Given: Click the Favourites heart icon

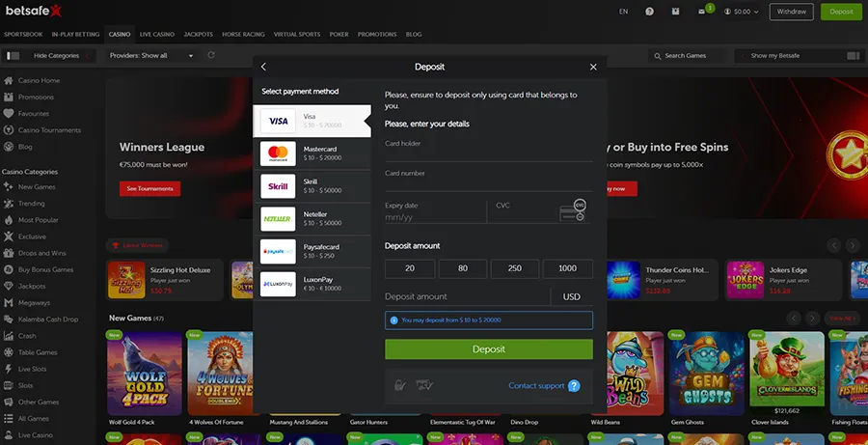Looking at the screenshot, I should pos(9,114).
